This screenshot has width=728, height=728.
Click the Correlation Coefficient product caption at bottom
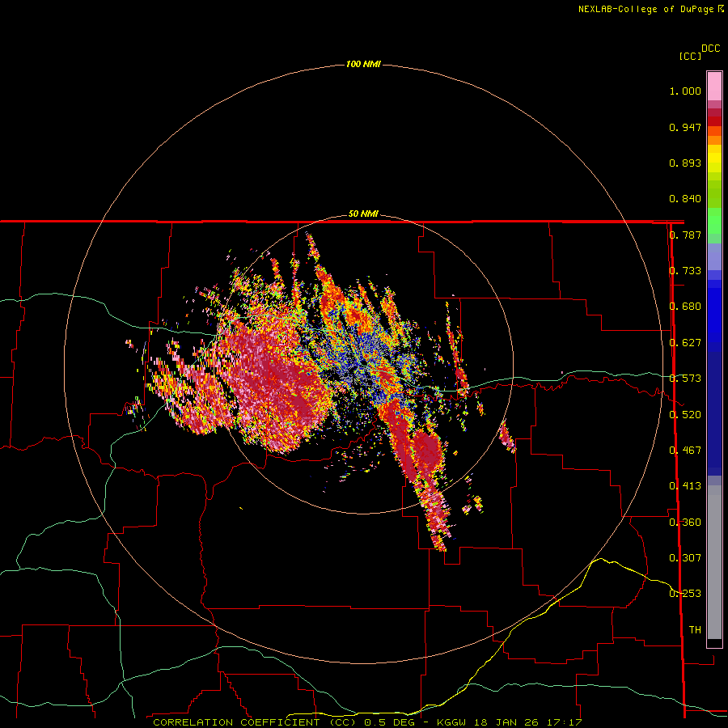tap(255, 722)
